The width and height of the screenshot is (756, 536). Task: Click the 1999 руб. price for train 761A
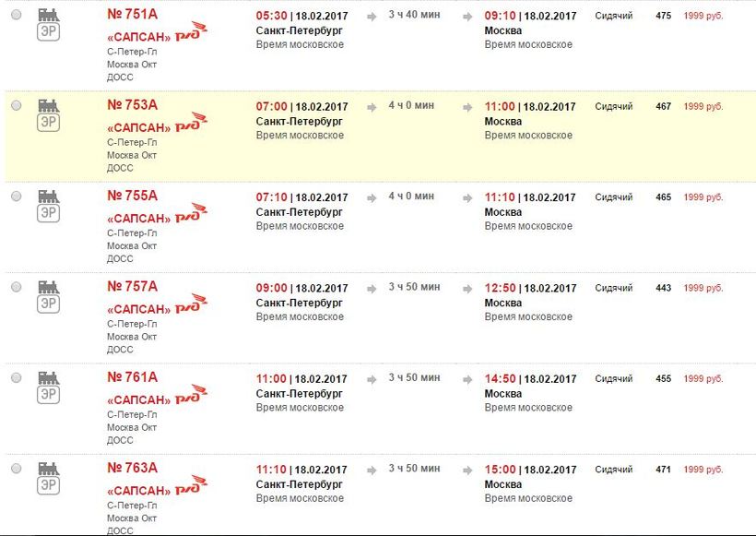703,379
